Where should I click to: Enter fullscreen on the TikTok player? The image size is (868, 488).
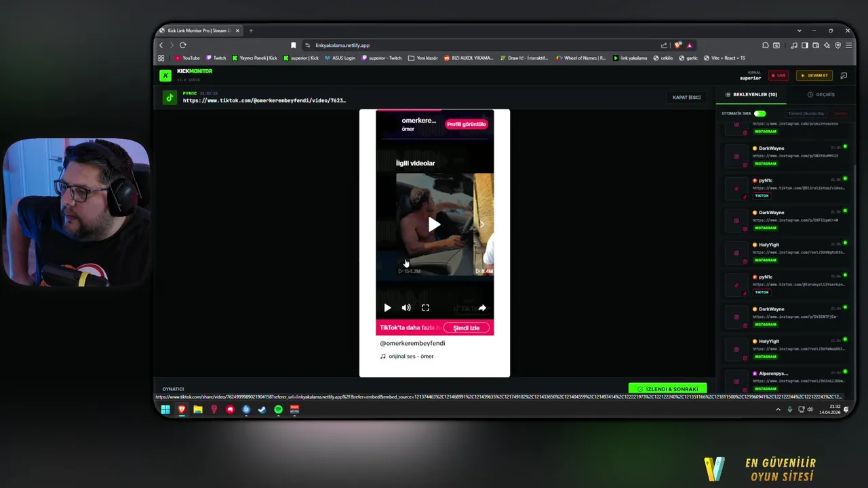click(x=425, y=308)
